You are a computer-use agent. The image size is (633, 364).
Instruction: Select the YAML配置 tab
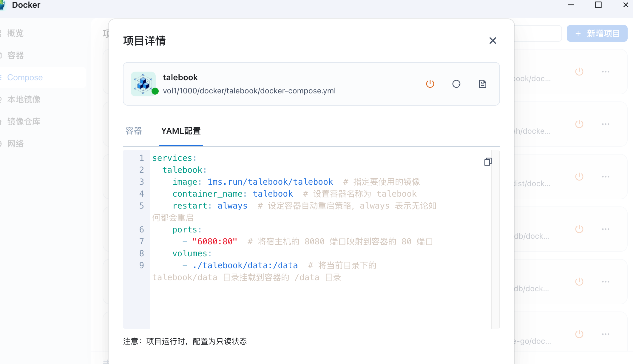pos(181,131)
